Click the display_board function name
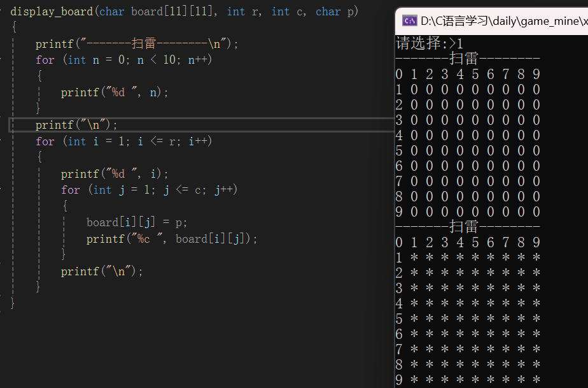 52,11
